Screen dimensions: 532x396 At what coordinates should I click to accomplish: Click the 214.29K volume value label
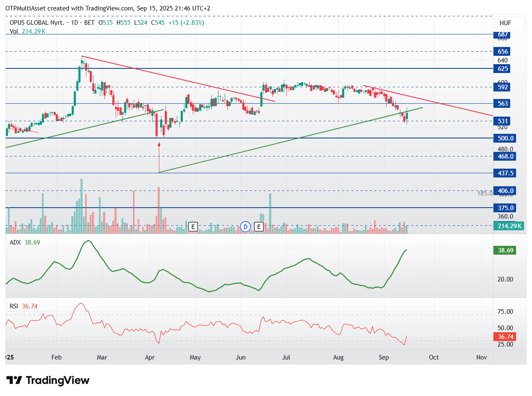click(509, 226)
